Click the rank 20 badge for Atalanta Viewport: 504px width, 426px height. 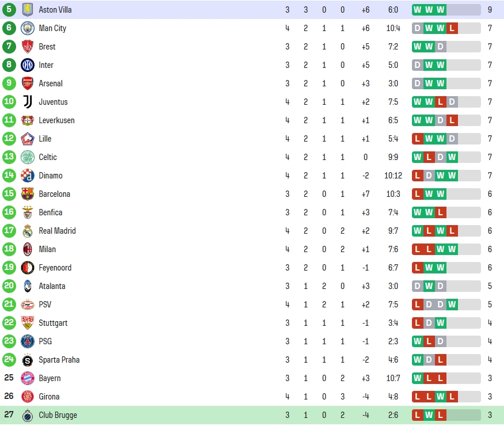(9, 286)
